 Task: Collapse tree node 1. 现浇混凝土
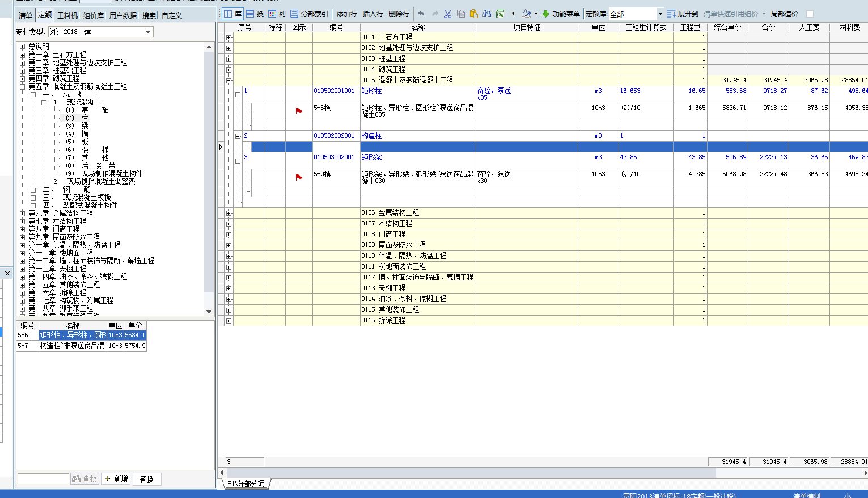(x=44, y=103)
